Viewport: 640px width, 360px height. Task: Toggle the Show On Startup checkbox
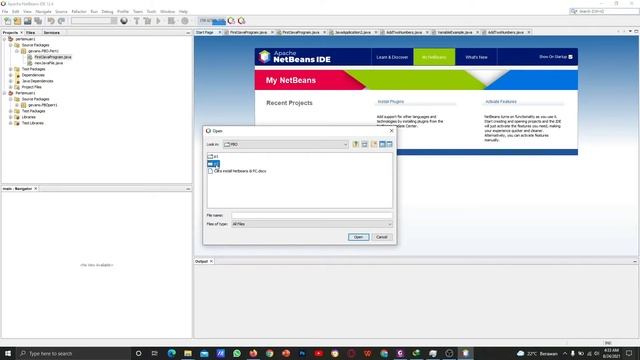(570, 57)
